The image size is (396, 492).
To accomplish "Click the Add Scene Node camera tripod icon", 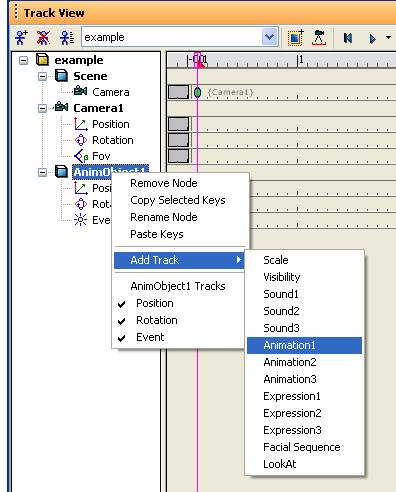I will (319, 37).
